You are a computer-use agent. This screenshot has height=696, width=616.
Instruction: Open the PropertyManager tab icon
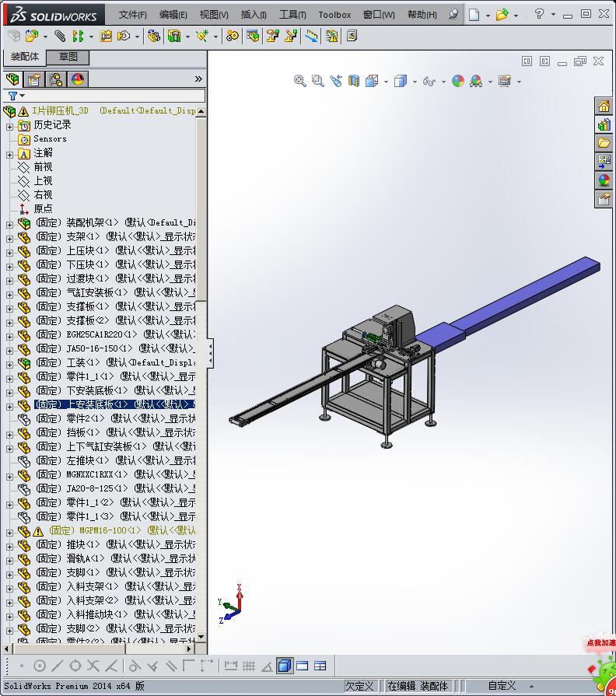[34, 79]
